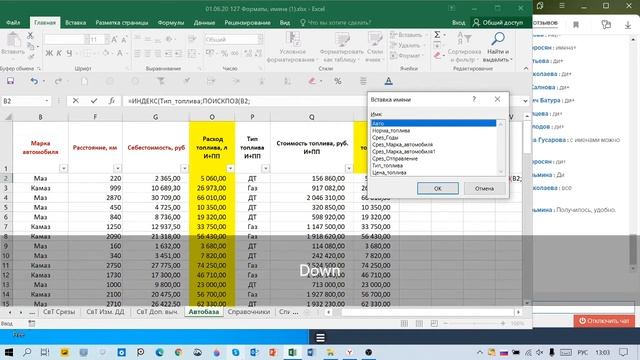Screen dimensions: 640x360
Task: Click the Отключить чат button
Action: (x=604, y=321)
